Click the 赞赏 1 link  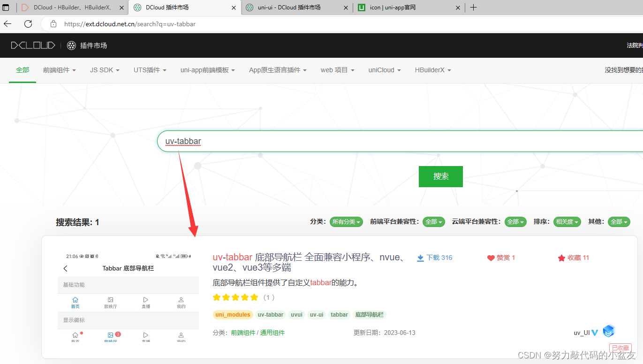coord(501,258)
